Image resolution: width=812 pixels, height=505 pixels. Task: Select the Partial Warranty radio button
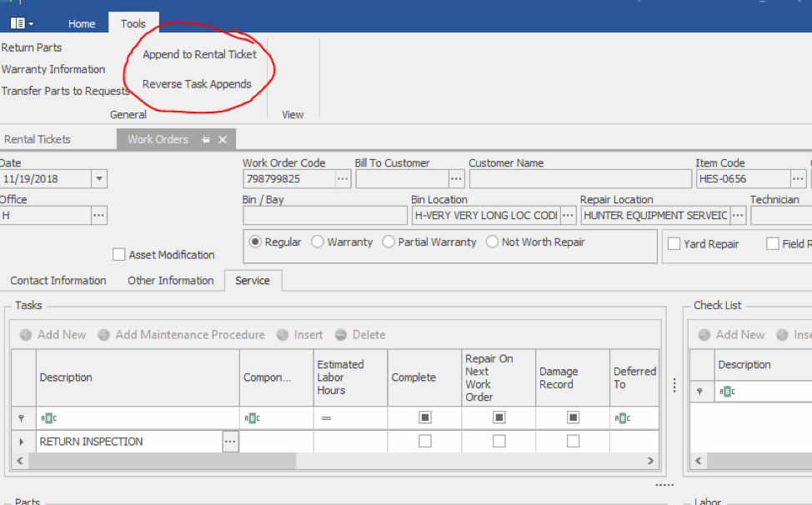[388, 242]
